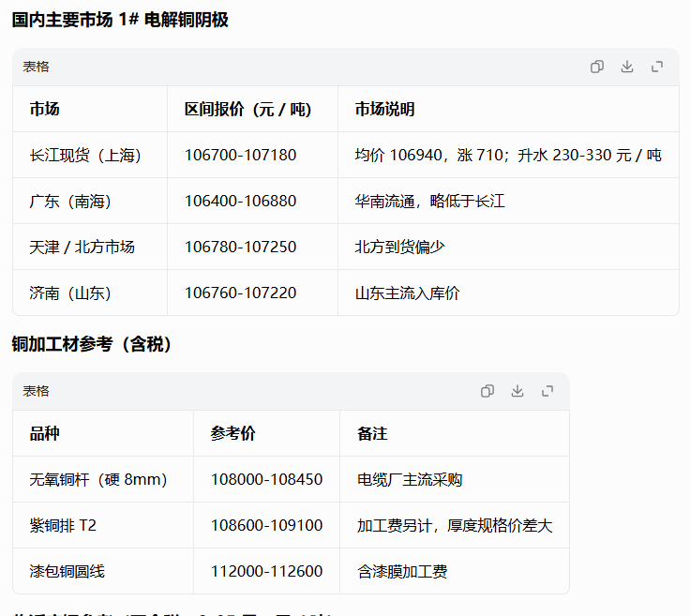Expand the first table to fullscreen
This screenshot has width=690, height=616.
pyautogui.click(x=657, y=67)
